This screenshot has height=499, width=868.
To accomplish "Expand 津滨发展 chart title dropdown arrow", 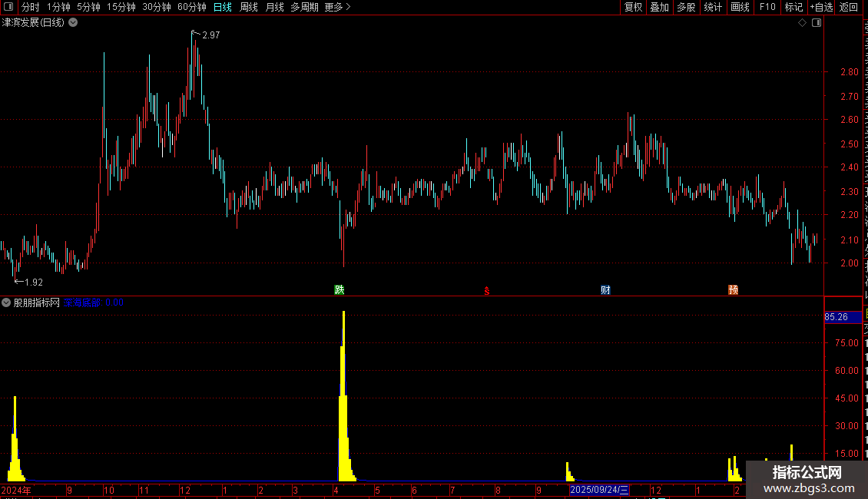I will tap(73, 23).
